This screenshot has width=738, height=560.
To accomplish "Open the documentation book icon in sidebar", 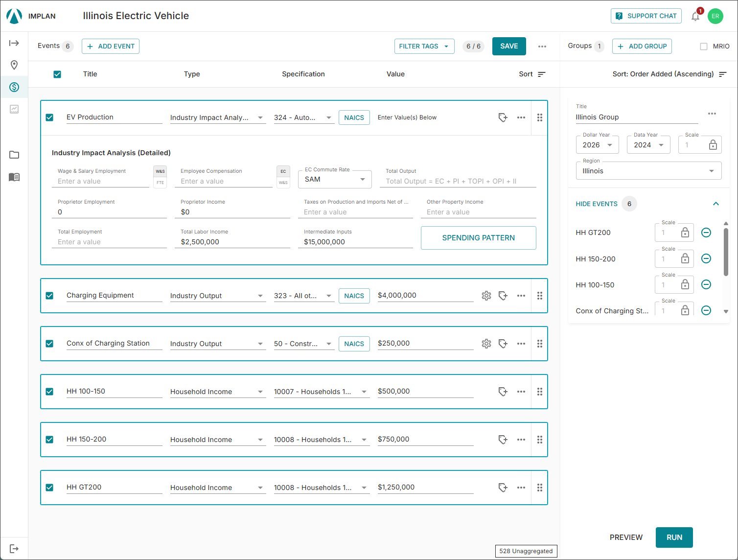I will point(14,177).
